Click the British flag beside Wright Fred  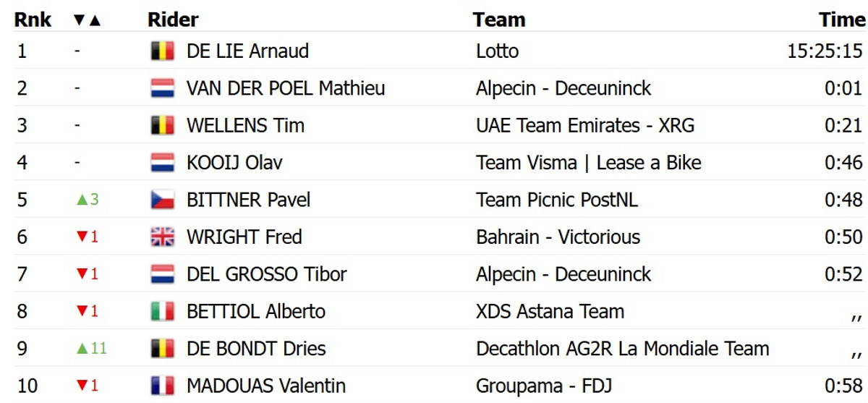pos(163,237)
